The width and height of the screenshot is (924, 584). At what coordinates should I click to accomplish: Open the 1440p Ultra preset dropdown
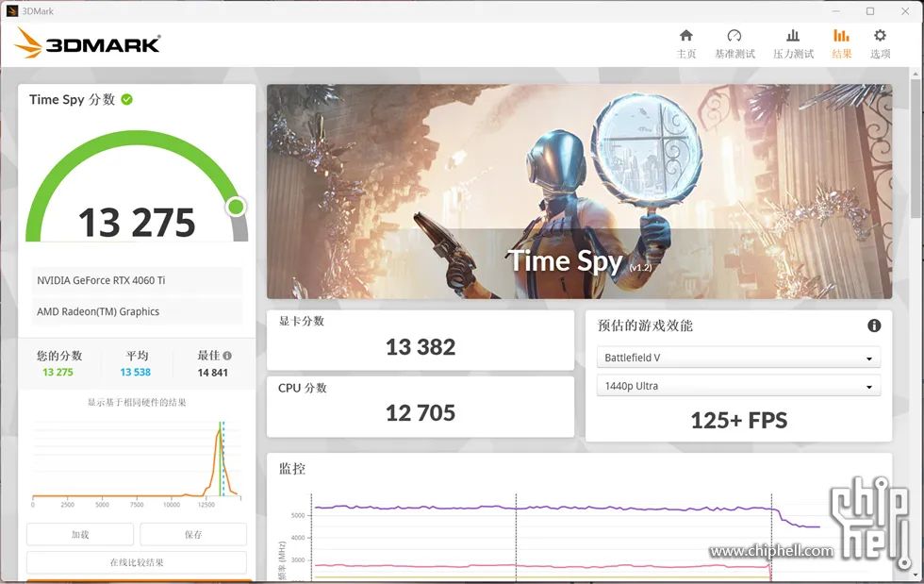tap(738, 386)
